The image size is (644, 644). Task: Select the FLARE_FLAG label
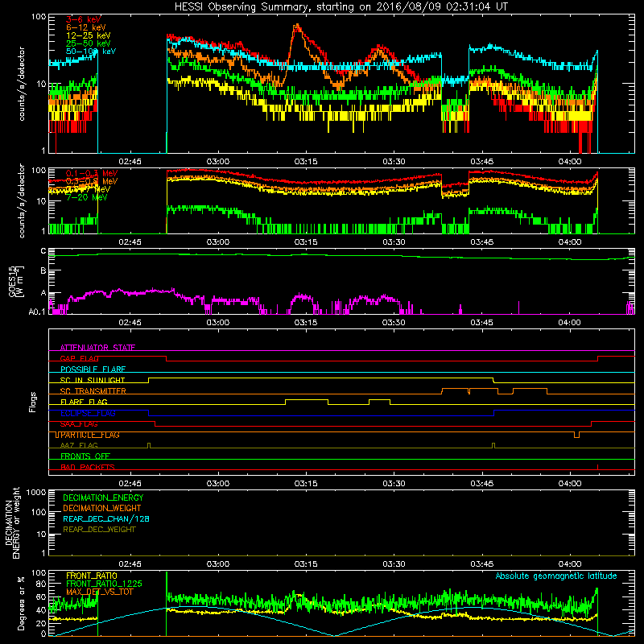[x=84, y=402]
